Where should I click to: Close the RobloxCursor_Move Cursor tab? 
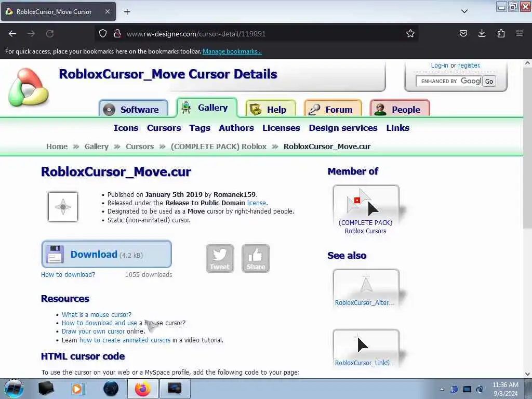coord(107,11)
